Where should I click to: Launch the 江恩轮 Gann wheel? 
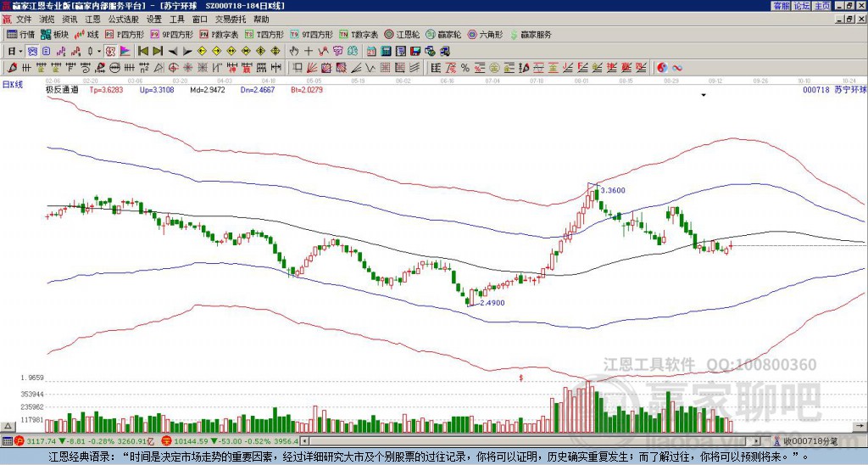(403, 34)
